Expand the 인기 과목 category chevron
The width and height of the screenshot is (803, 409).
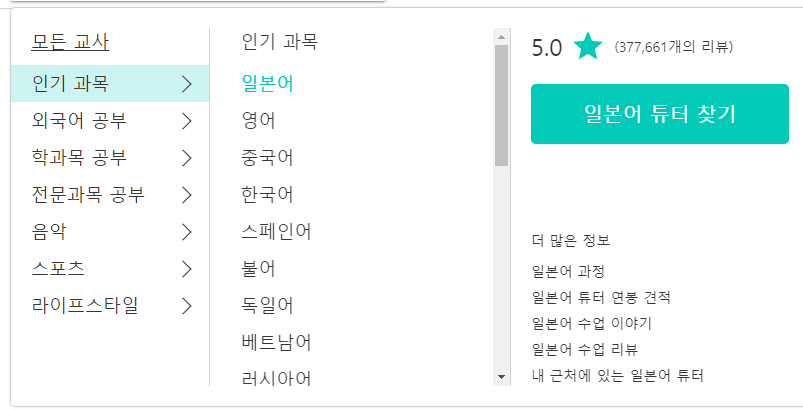186,84
